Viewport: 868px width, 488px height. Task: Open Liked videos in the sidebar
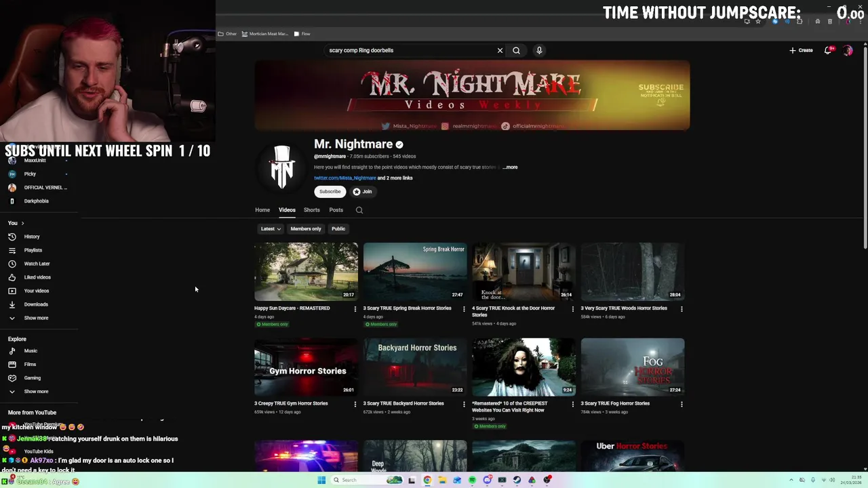coord(37,277)
